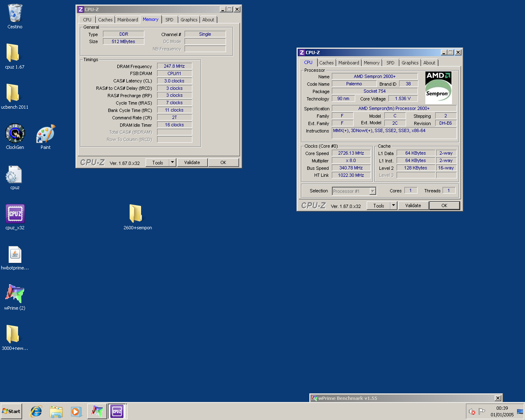This screenshot has height=420, width=525.
Task: Switch to CPU tab in Memory window
Action: 87,20
